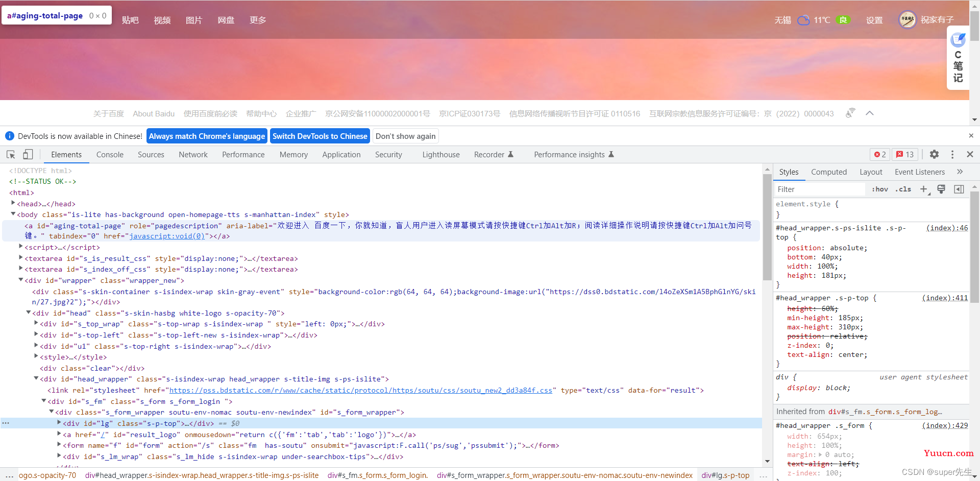Click the info icon in DevTools notification
This screenshot has width=980, height=481.
click(x=9, y=136)
